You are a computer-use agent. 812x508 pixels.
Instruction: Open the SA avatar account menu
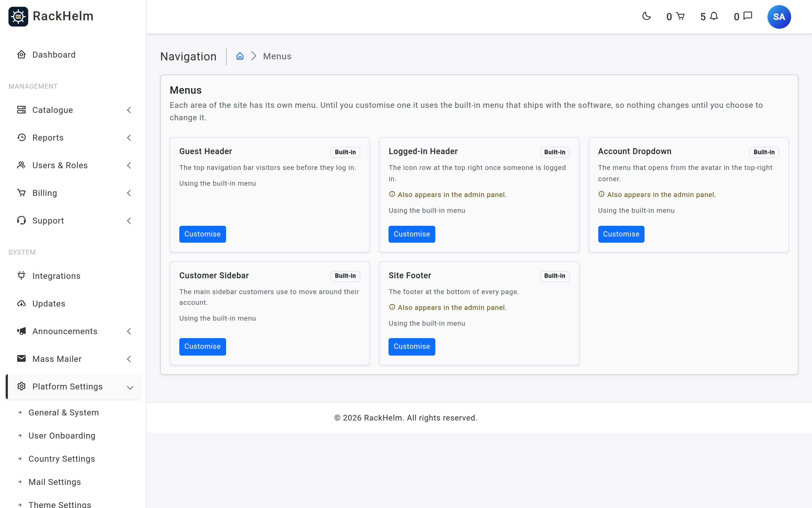point(779,17)
